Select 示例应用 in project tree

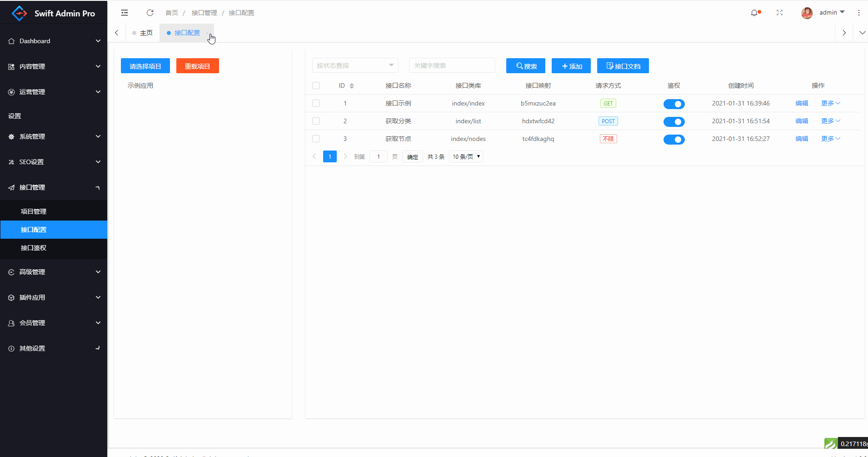(x=140, y=85)
